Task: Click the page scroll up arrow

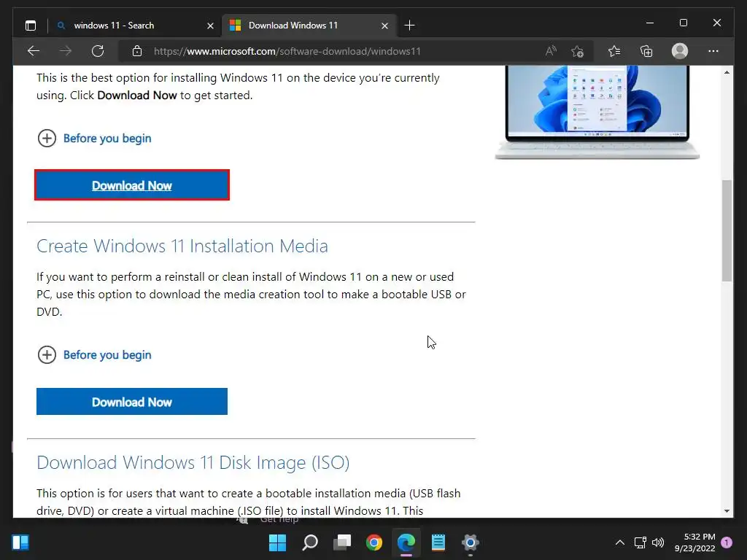Action: coord(727,72)
